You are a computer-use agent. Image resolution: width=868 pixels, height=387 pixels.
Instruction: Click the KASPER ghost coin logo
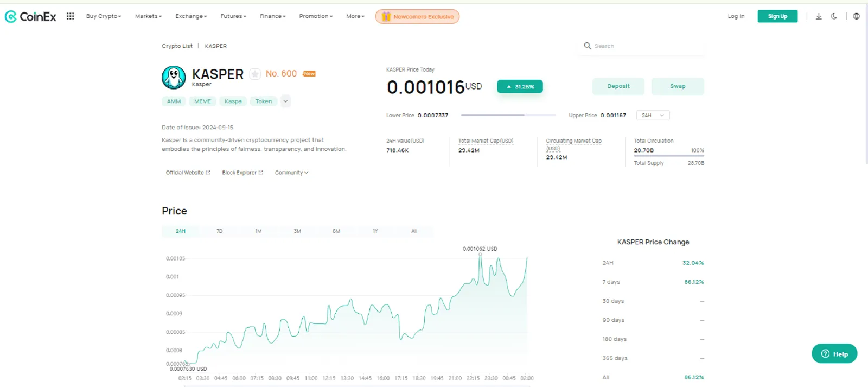174,78
